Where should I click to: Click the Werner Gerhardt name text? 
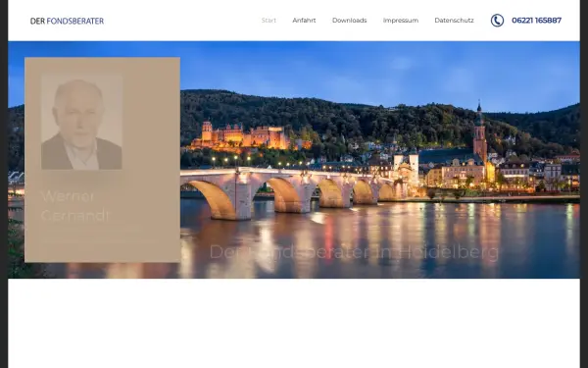(x=75, y=206)
